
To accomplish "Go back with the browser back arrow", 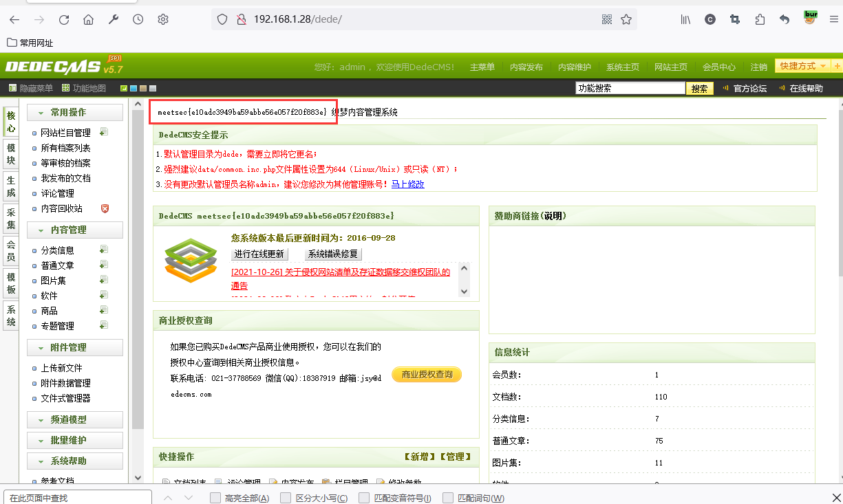I will coord(14,20).
